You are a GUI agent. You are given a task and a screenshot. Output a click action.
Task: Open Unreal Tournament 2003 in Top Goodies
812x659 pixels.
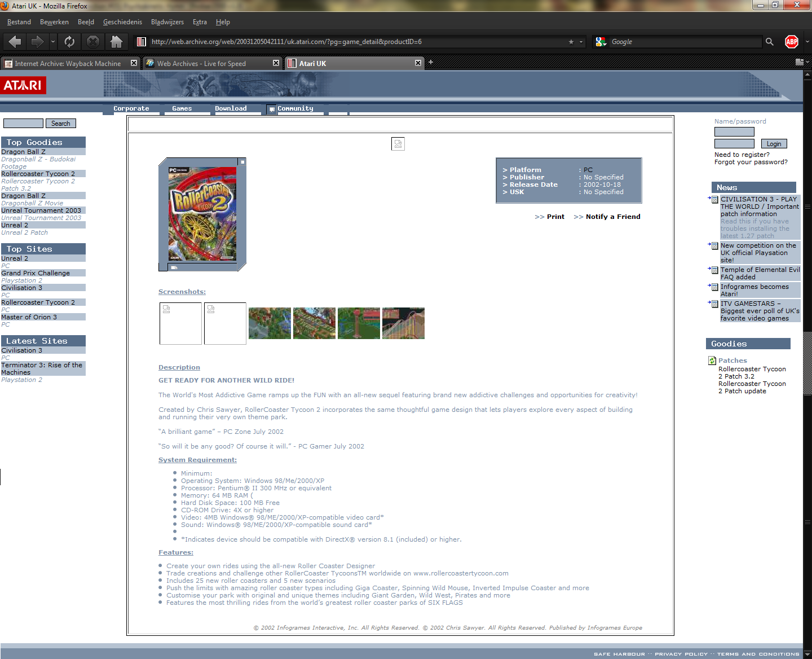pyautogui.click(x=41, y=210)
